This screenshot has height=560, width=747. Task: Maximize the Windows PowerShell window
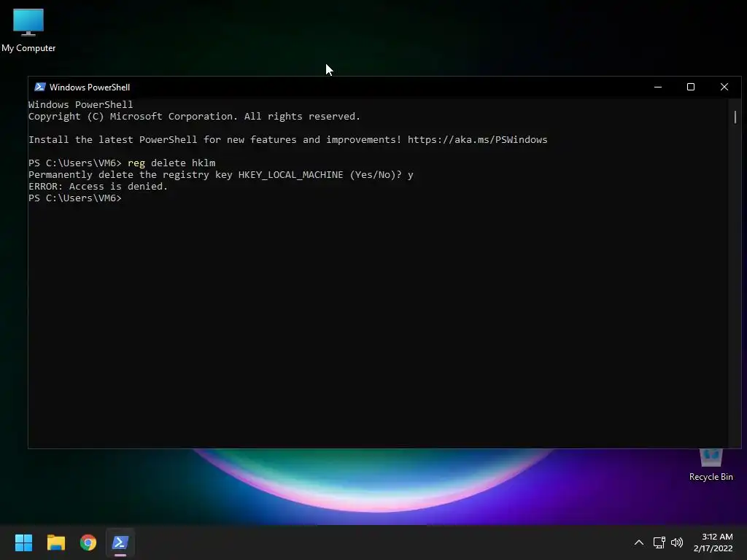tap(691, 87)
